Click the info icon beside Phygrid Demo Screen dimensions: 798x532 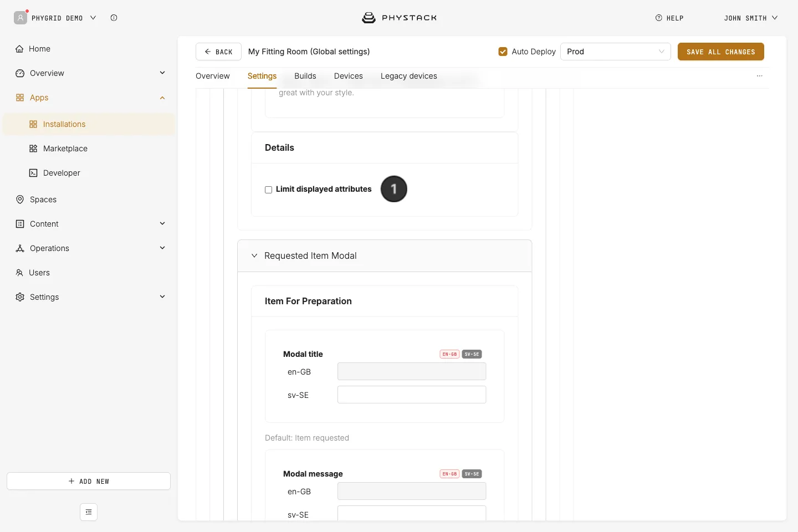coord(114,18)
